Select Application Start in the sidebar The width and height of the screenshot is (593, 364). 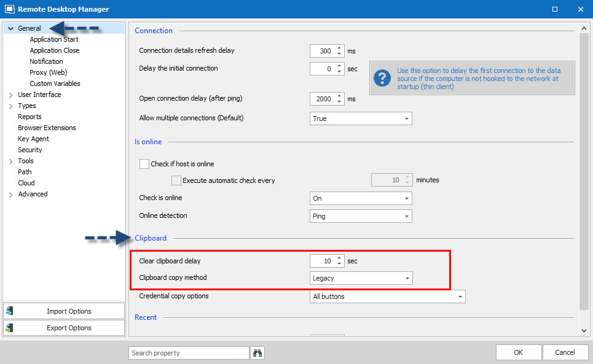[54, 39]
